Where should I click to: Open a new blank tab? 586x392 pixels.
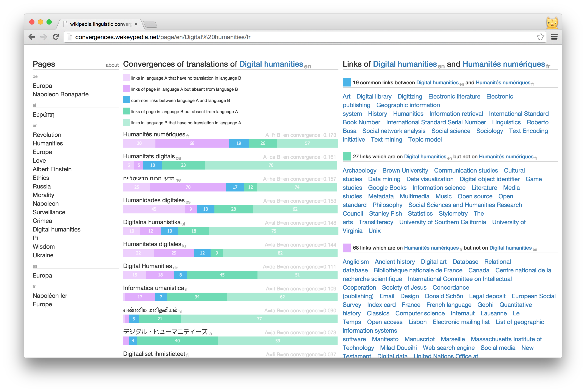[150, 24]
